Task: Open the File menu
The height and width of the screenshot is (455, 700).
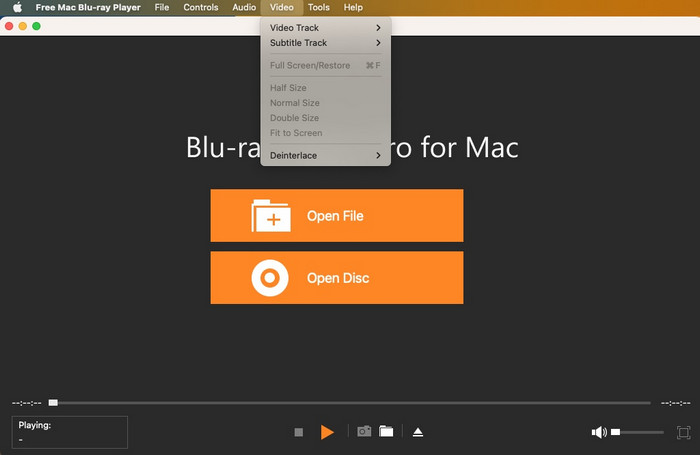Action: pyautogui.click(x=162, y=7)
